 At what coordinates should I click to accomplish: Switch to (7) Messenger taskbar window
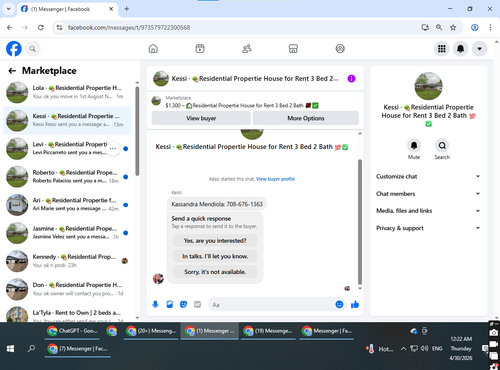tap(78, 349)
